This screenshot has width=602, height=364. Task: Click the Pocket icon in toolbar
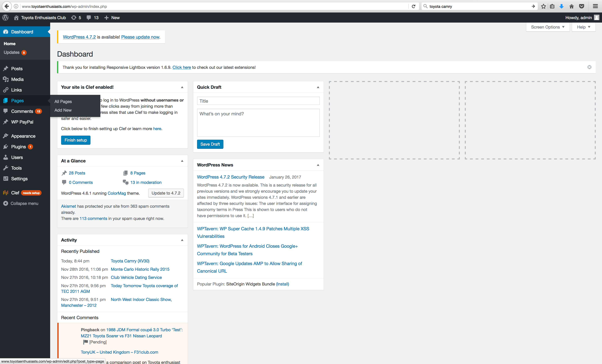point(581,6)
